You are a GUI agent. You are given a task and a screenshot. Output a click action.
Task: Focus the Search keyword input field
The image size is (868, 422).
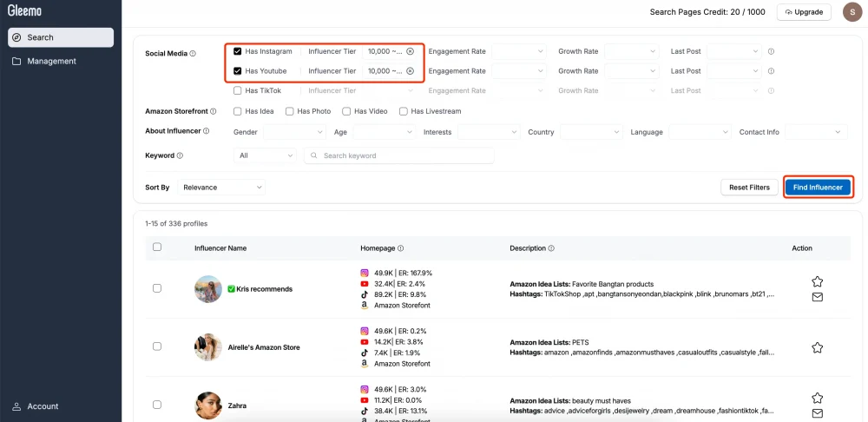coord(399,155)
